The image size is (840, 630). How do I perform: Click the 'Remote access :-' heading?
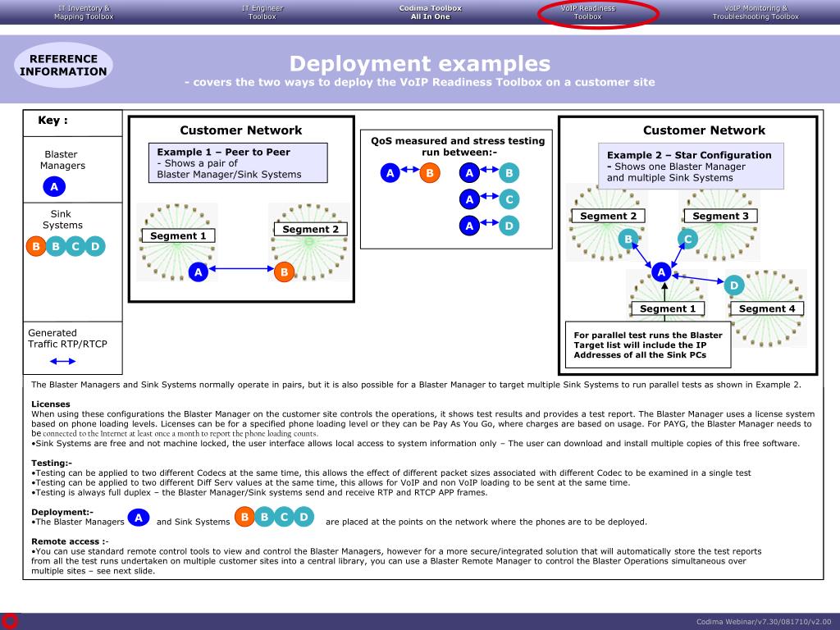pyautogui.click(x=70, y=541)
